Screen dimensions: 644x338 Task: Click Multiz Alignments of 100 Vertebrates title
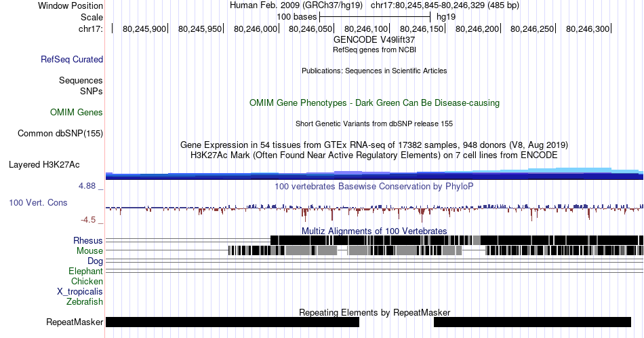tap(374, 231)
